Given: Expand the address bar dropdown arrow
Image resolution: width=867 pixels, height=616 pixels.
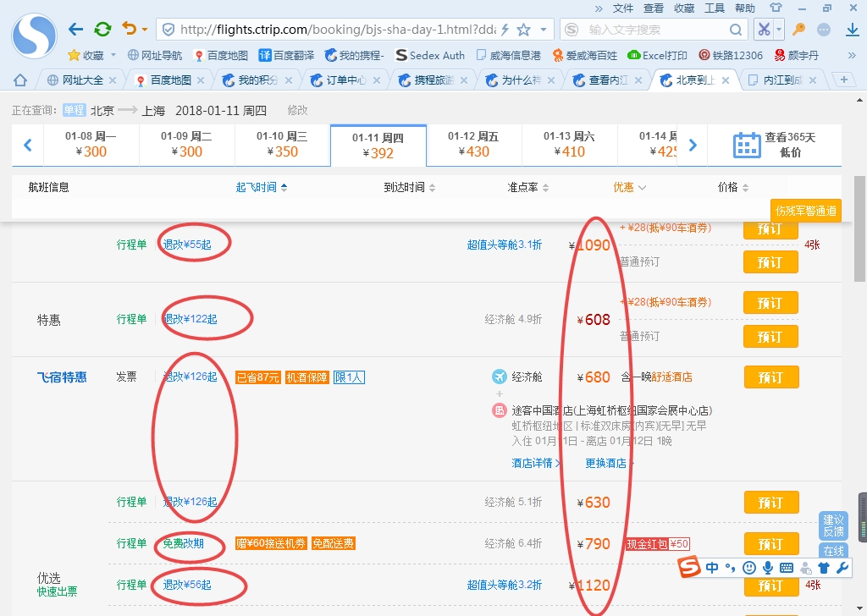Looking at the screenshot, I should coord(544,30).
